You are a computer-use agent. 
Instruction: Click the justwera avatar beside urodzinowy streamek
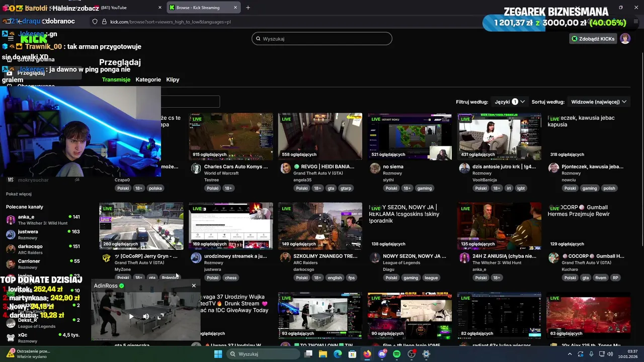(196, 258)
